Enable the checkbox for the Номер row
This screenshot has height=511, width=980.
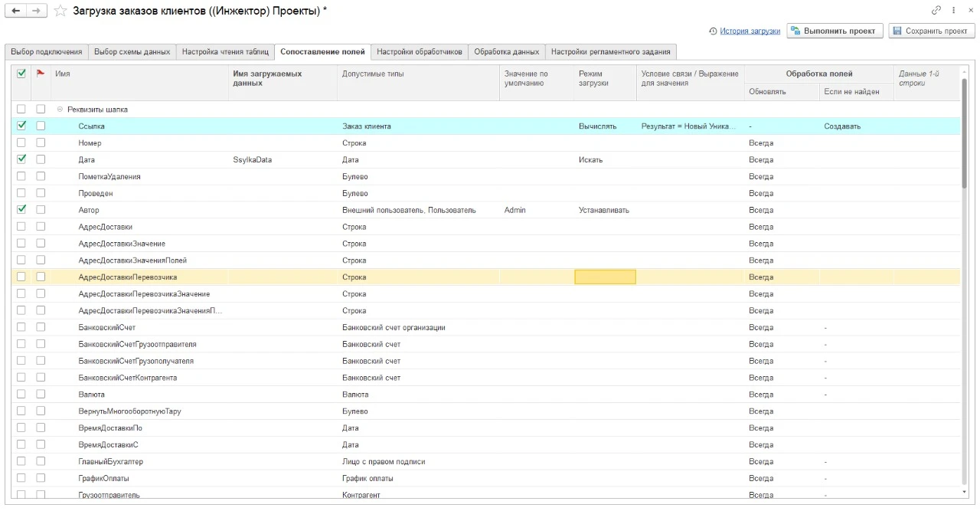point(21,142)
